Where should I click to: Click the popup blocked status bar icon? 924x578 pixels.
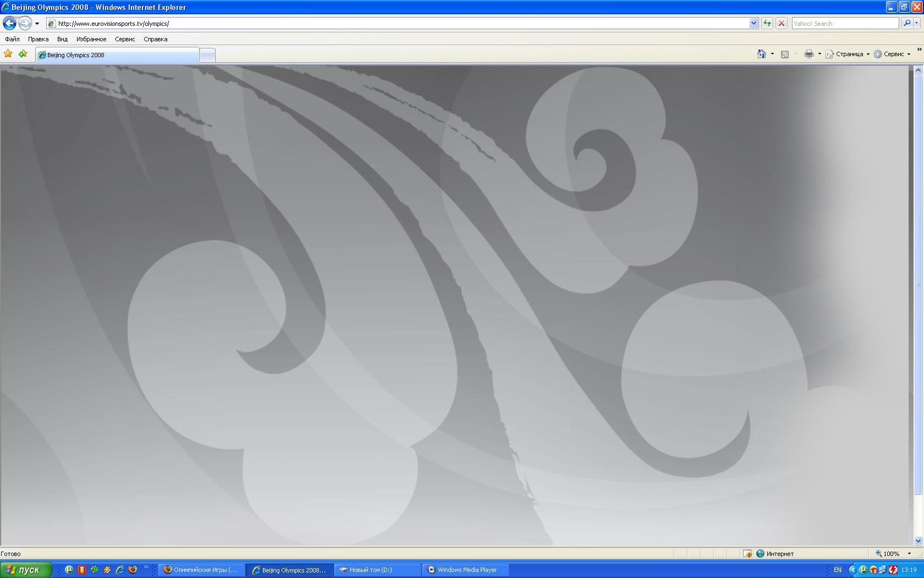747,554
